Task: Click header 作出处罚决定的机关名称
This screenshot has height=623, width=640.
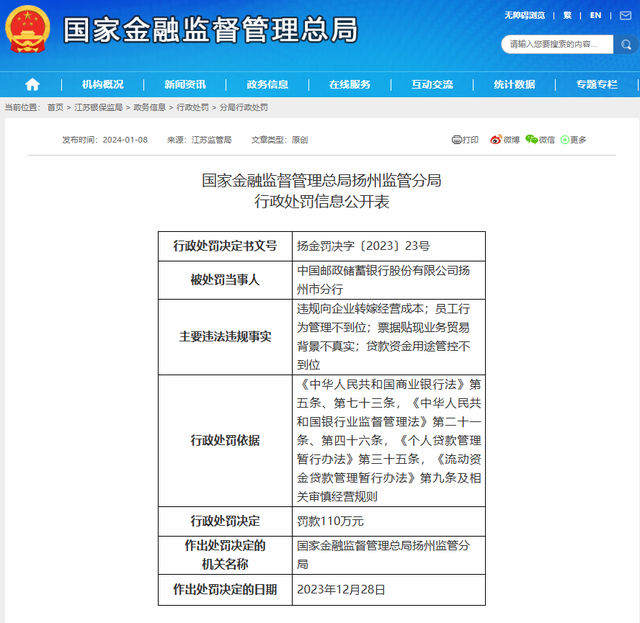Action: [x=225, y=555]
